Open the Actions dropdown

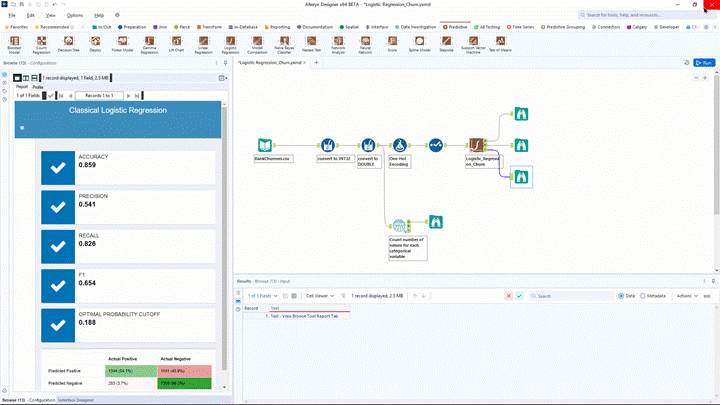point(687,296)
